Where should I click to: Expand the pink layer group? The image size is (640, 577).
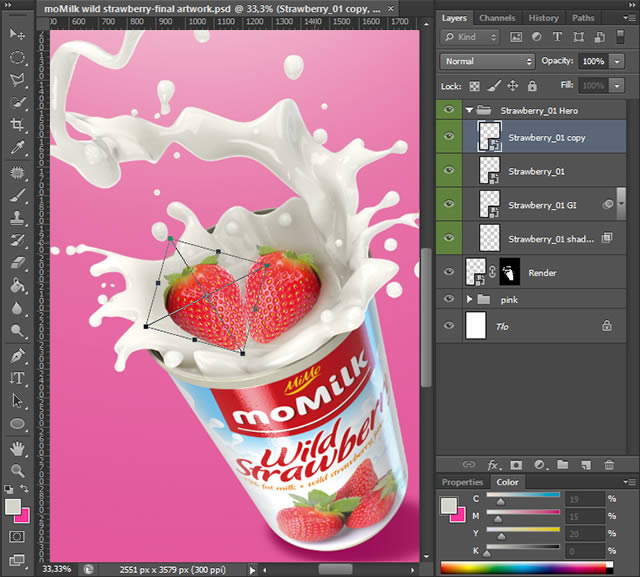469,300
